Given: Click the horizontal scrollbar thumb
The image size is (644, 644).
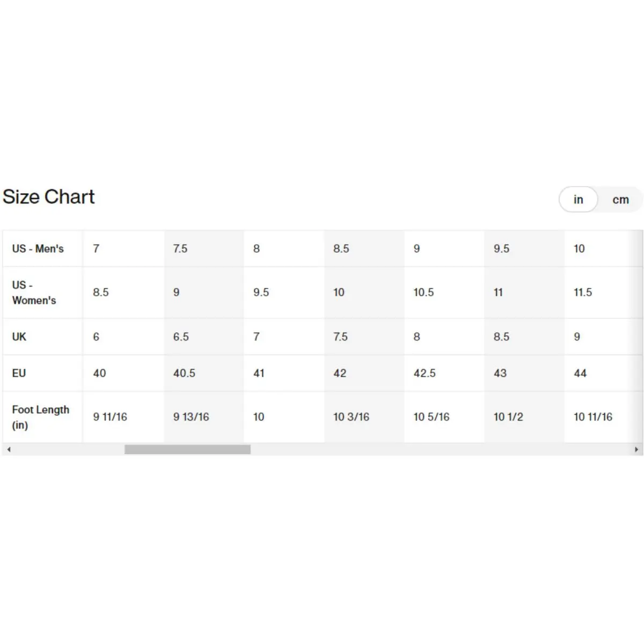Looking at the screenshot, I should point(187,450).
